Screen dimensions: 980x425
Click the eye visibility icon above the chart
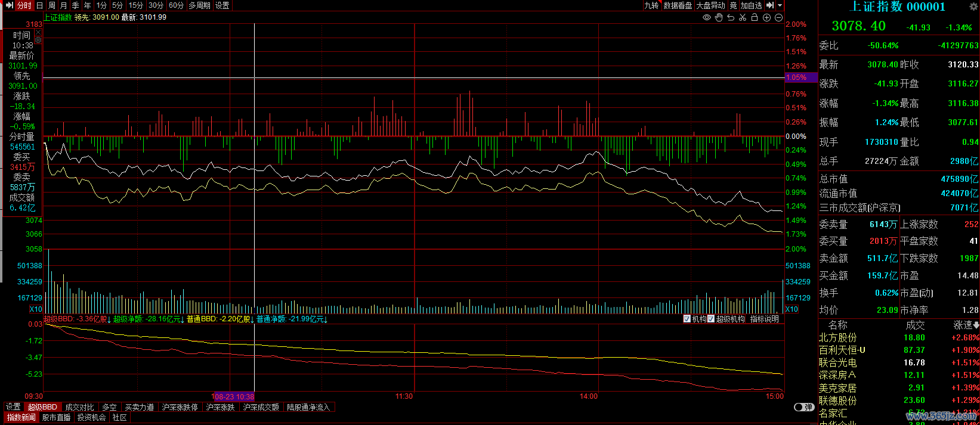click(707, 18)
